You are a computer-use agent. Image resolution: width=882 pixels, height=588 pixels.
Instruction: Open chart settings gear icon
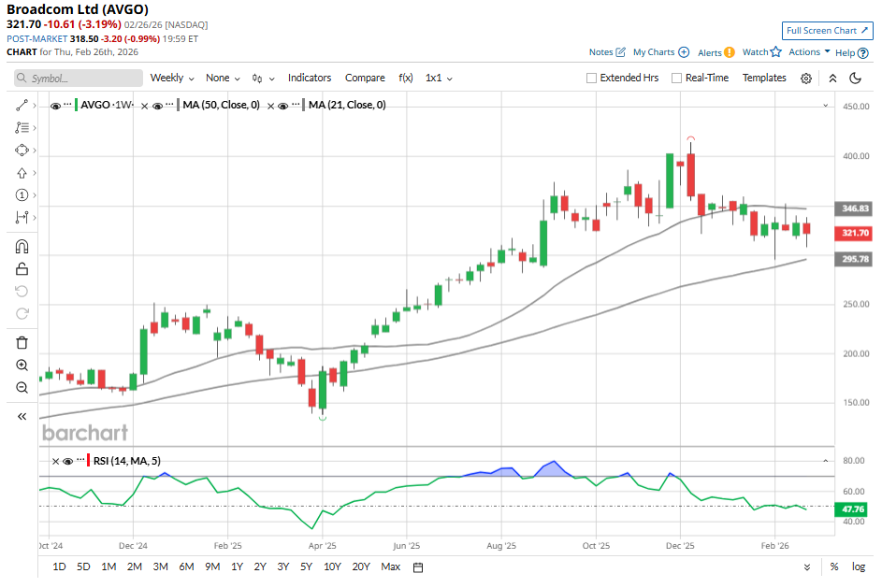click(806, 79)
